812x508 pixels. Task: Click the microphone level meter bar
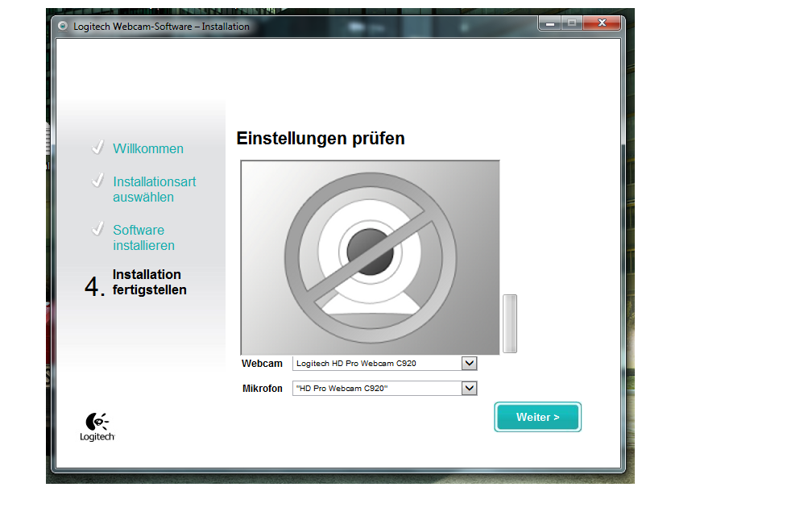click(x=510, y=323)
